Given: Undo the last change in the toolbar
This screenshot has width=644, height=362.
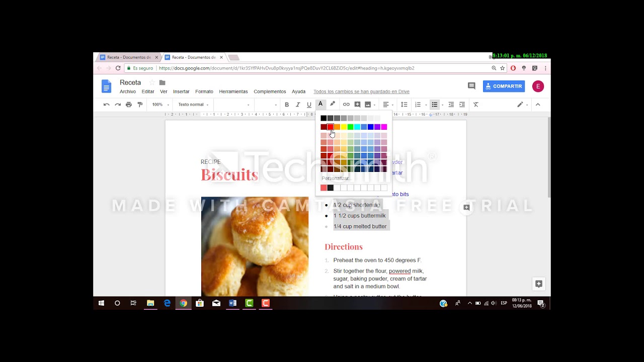Looking at the screenshot, I should (106, 105).
